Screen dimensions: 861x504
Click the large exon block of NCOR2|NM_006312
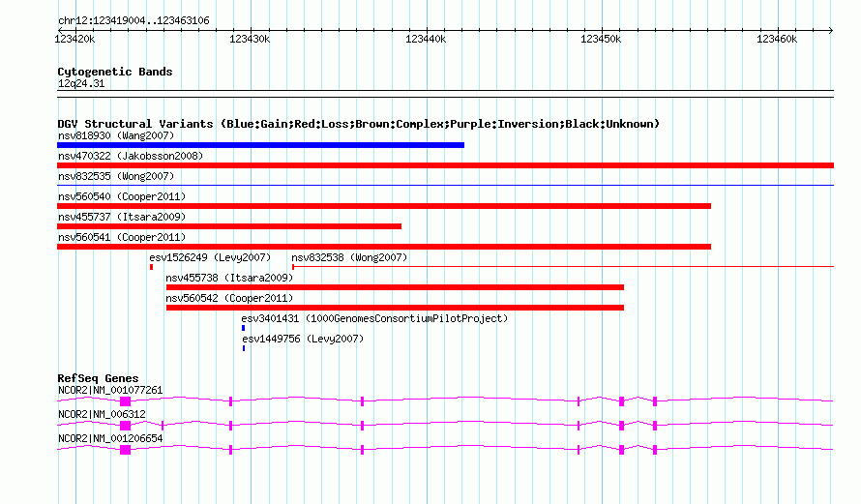pos(125,426)
